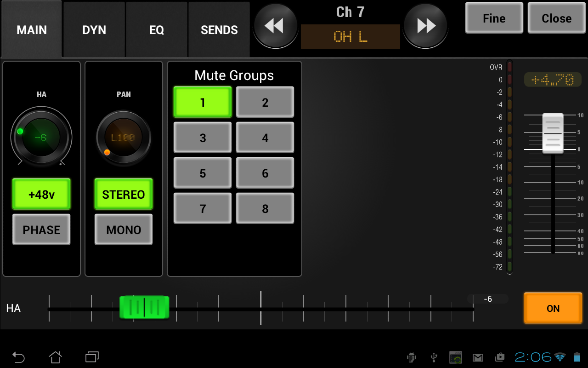
Task: Open the EQ tab
Action: pyautogui.click(x=157, y=29)
